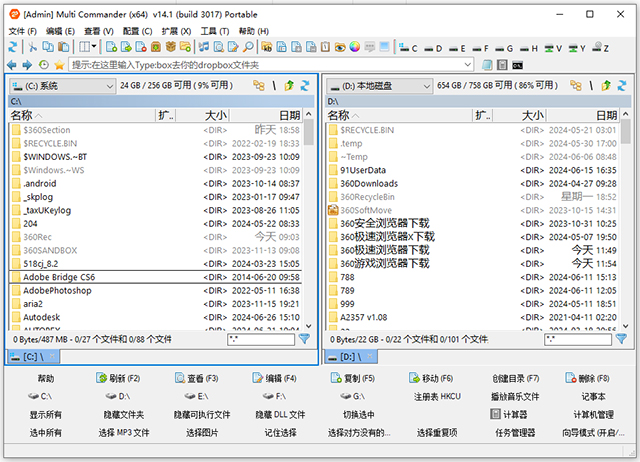Jump to drive E from the toolbar
640x462 pixels.
point(457,49)
